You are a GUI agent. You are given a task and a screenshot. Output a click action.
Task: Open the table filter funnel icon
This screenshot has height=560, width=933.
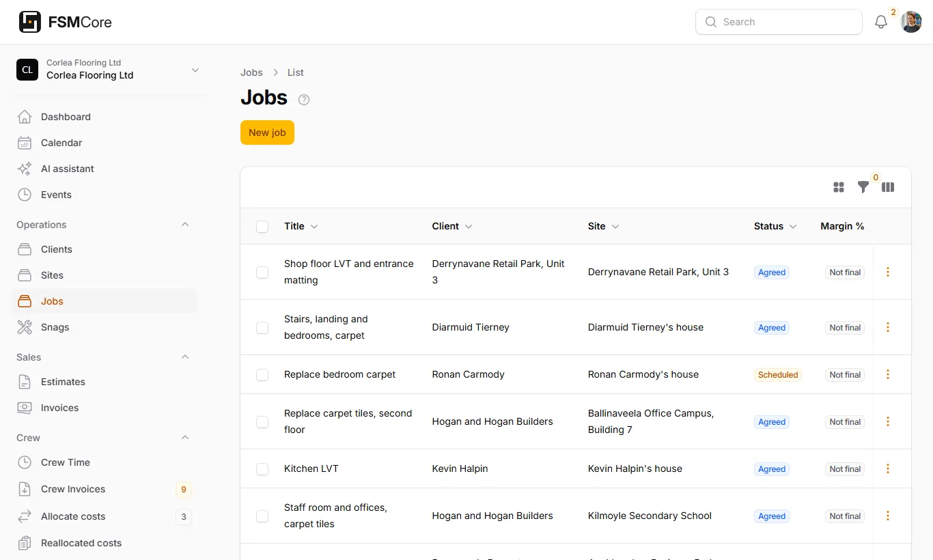coord(863,187)
